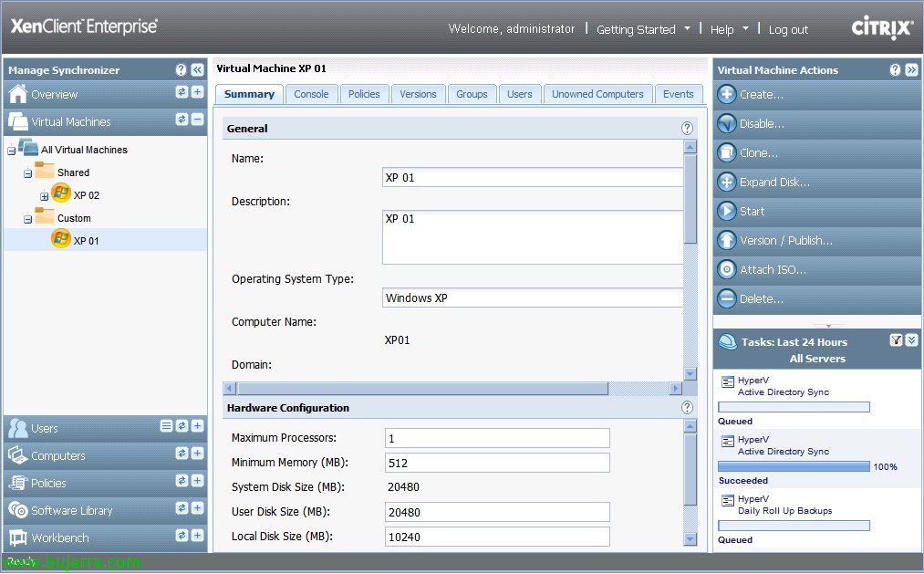Viewport: 924px width, 574px height.
Task: Open help for Virtual Machine Actions panel
Action: (895, 70)
